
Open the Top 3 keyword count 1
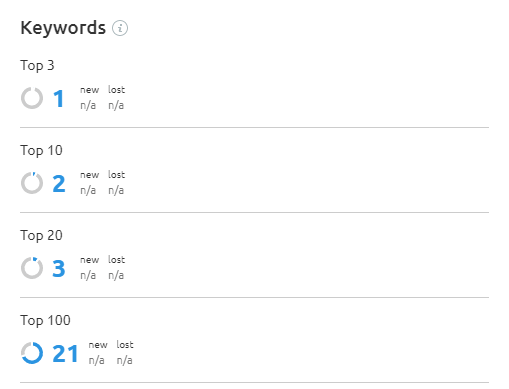click(x=59, y=99)
